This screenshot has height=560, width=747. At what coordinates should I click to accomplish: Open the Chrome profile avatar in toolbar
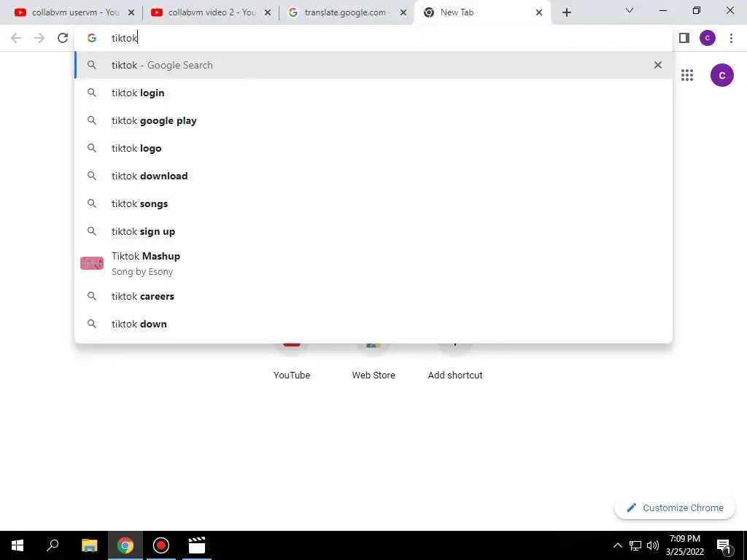click(x=708, y=38)
